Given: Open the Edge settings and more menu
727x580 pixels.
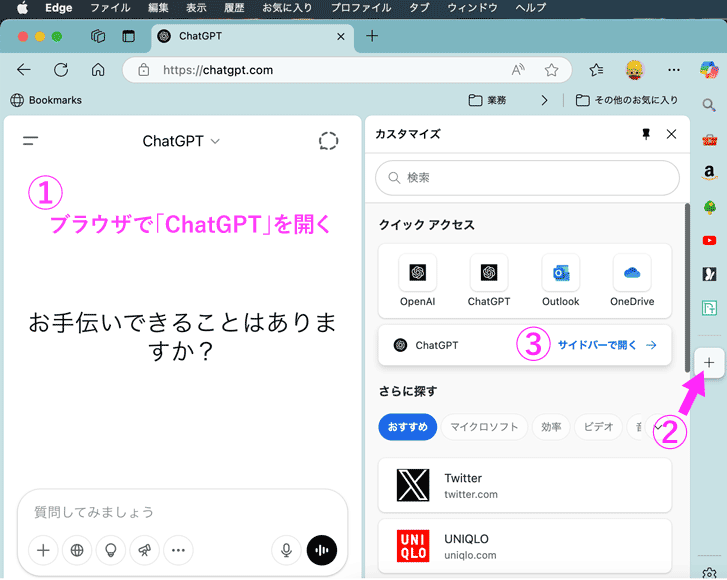Looking at the screenshot, I should 674,70.
